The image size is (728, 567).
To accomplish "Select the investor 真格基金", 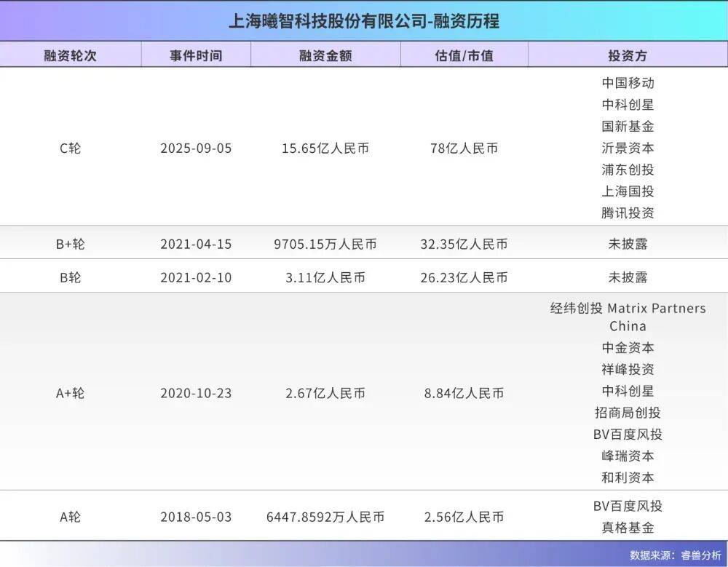I will 628,526.
